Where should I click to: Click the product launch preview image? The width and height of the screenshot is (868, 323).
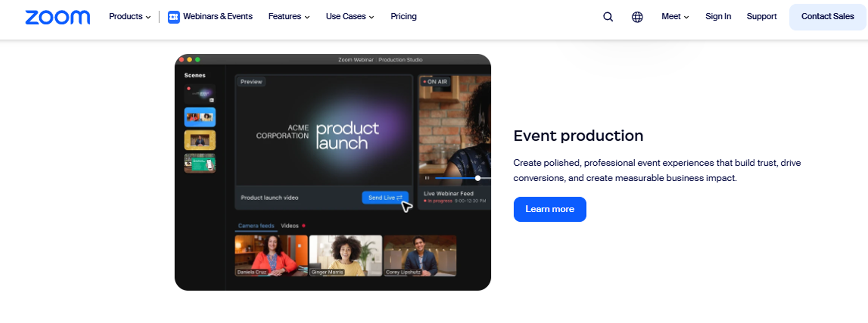[324, 131]
